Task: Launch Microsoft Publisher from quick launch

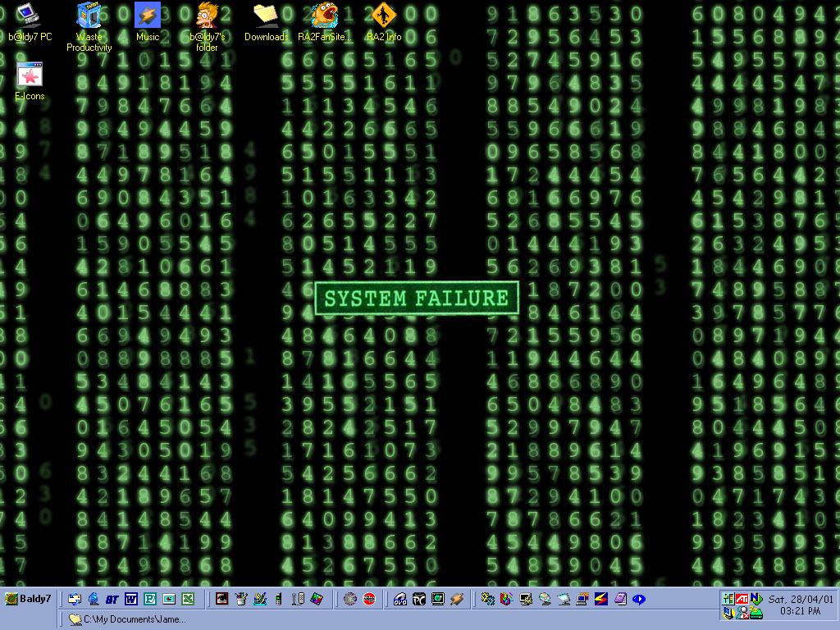Action: pos(149,599)
